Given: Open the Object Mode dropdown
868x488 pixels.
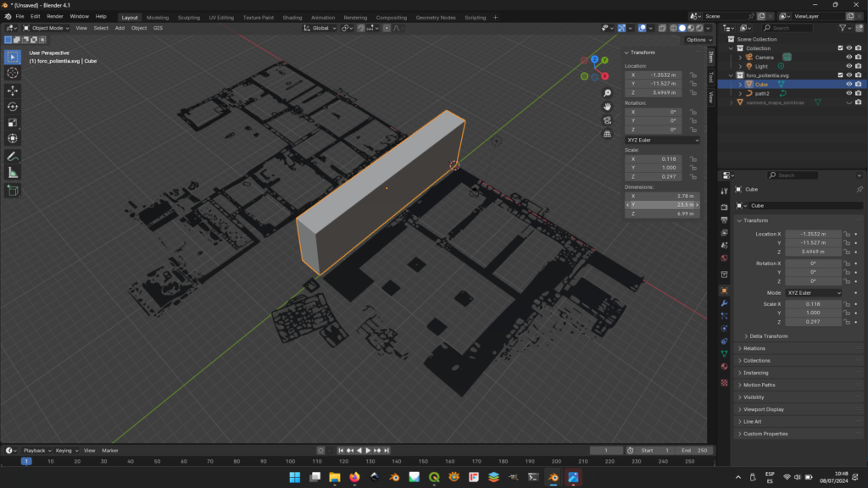Looking at the screenshot, I should pyautogui.click(x=47, y=28).
